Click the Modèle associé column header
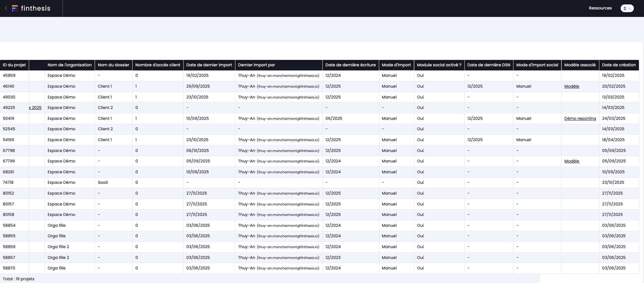This screenshot has width=644, height=283. (580, 65)
